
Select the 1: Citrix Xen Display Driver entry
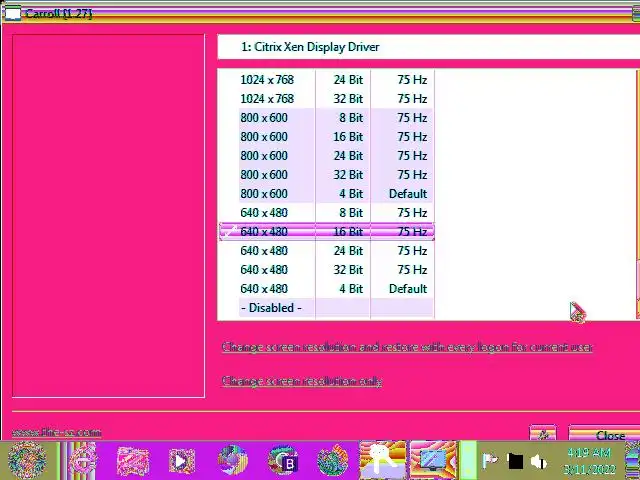(429, 47)
